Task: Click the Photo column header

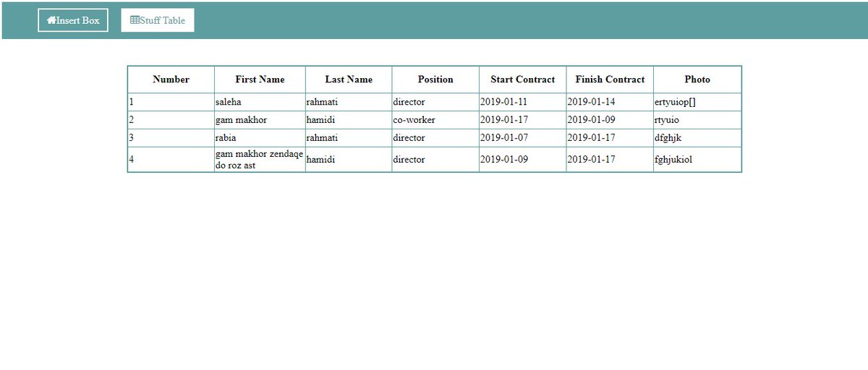Action: point(697,79)
